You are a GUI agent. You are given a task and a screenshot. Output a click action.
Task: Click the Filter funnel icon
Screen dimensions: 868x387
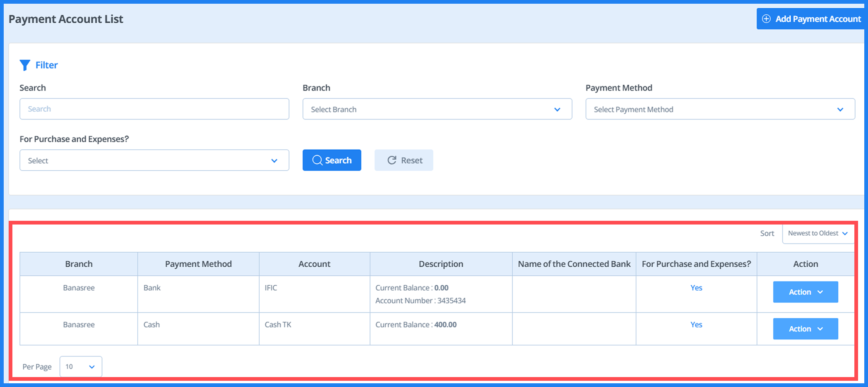coord(25,65)
